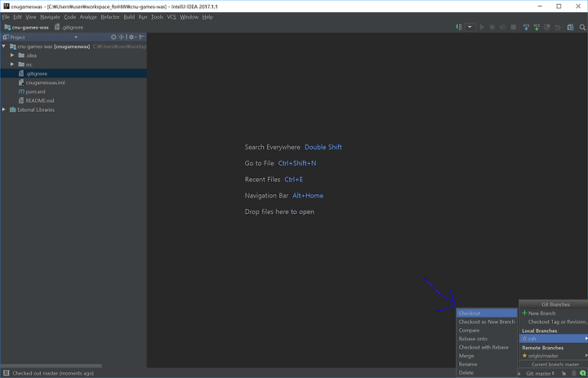Click Collapse All icon in Project panel

[122, 37]
